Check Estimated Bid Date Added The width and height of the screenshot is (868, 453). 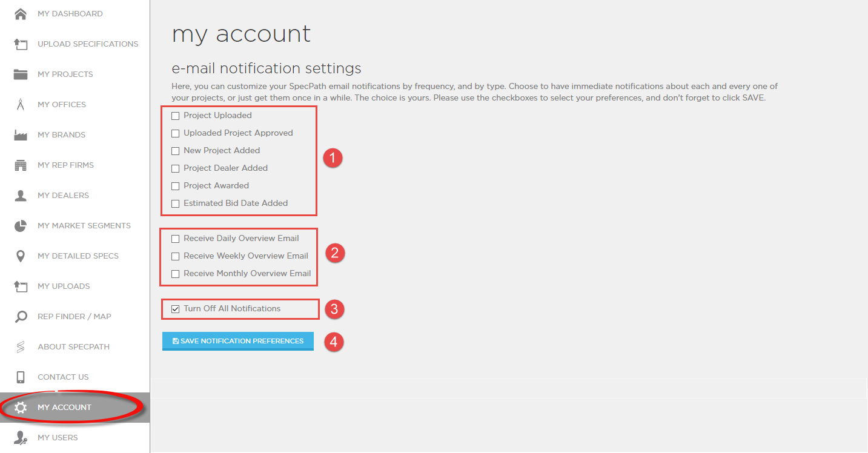point(176,203)
